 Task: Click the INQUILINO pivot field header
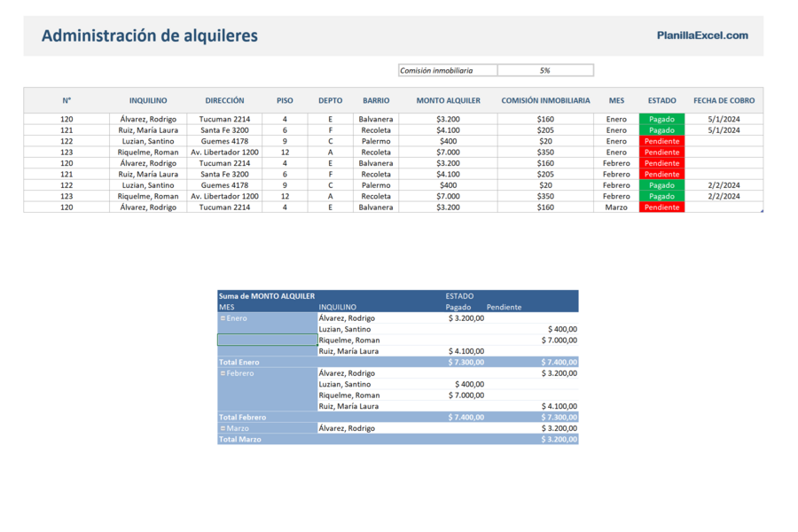pyautogui.click(x=338, y=308)
